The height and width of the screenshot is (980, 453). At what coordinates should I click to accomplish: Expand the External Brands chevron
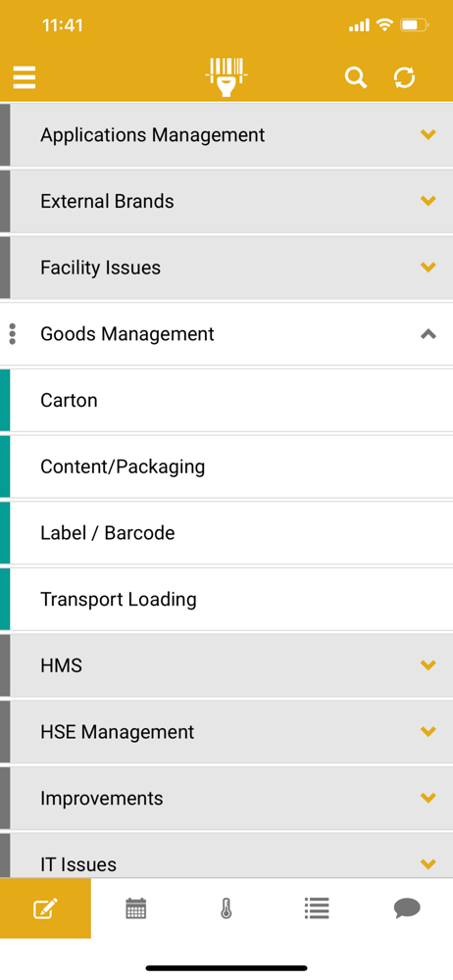click(x=428, y=201)
